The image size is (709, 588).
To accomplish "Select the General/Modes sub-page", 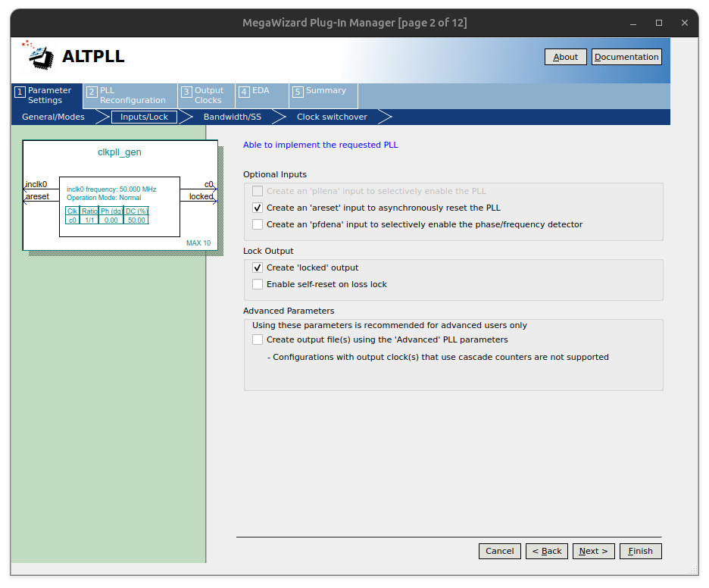I will point(53,117).
